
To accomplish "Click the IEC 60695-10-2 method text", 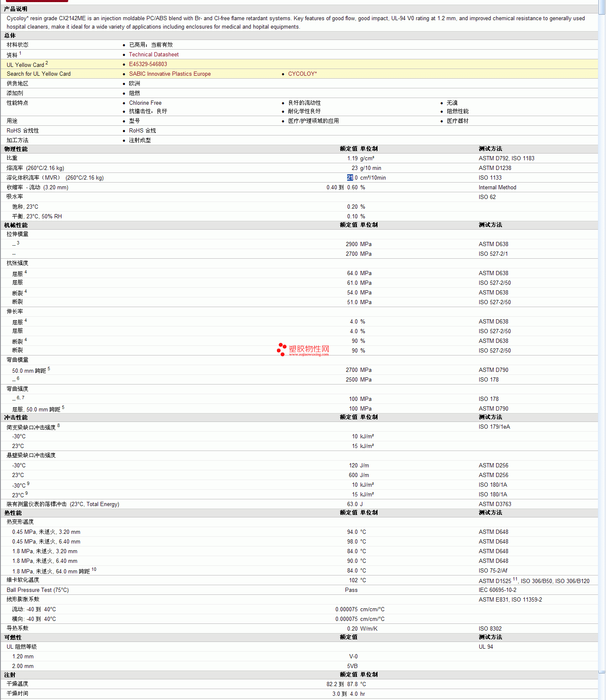I will (x=497, y=590).
